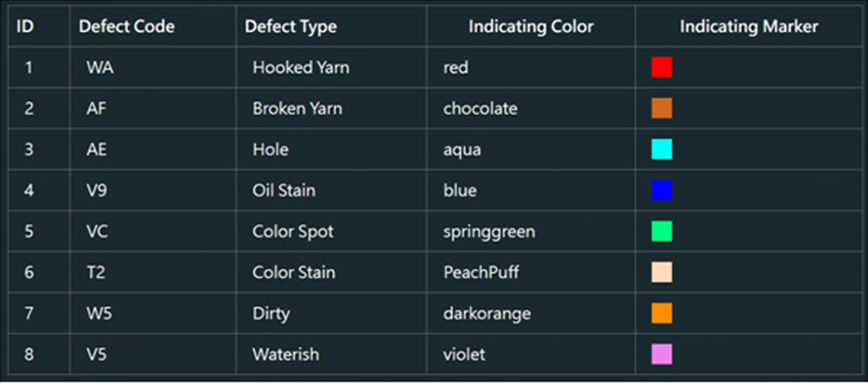
Task: Click the Waterish defect type cell
Action: coord(285,354)
